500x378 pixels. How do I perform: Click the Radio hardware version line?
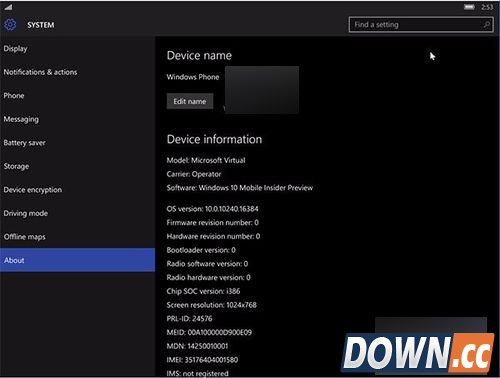point(208,277)
